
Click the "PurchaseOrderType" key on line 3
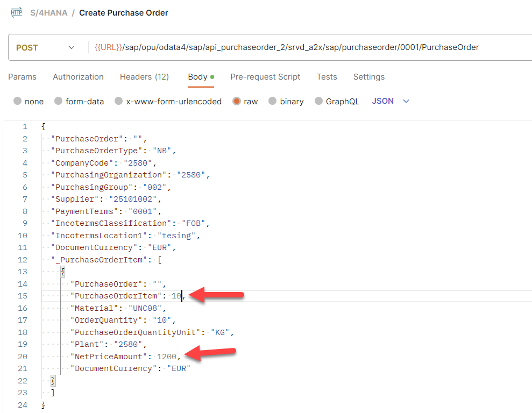click(x=97, y=151)
